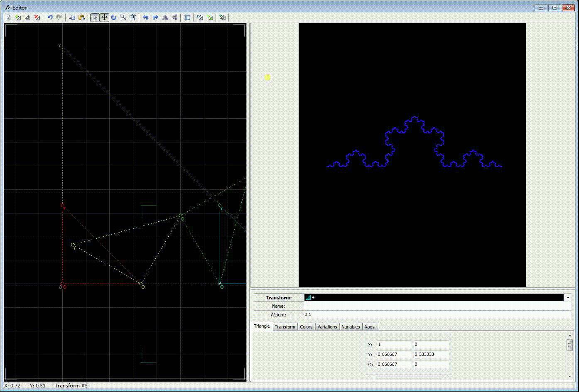Activate the select arrow mode
Screen dimensions: 579x392
click(95, 17)
